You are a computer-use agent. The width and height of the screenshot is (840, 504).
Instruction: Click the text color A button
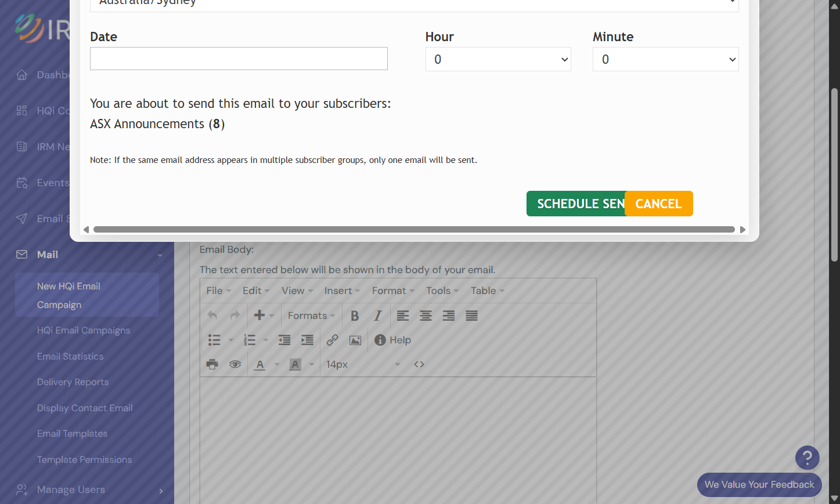[x=260, y=364]
